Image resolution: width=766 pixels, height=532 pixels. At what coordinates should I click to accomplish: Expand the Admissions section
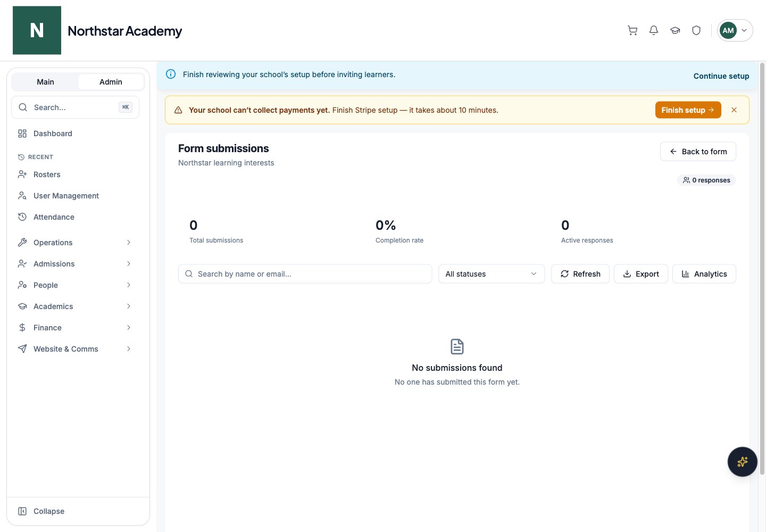pyautogui.click(x=75, y=264)
